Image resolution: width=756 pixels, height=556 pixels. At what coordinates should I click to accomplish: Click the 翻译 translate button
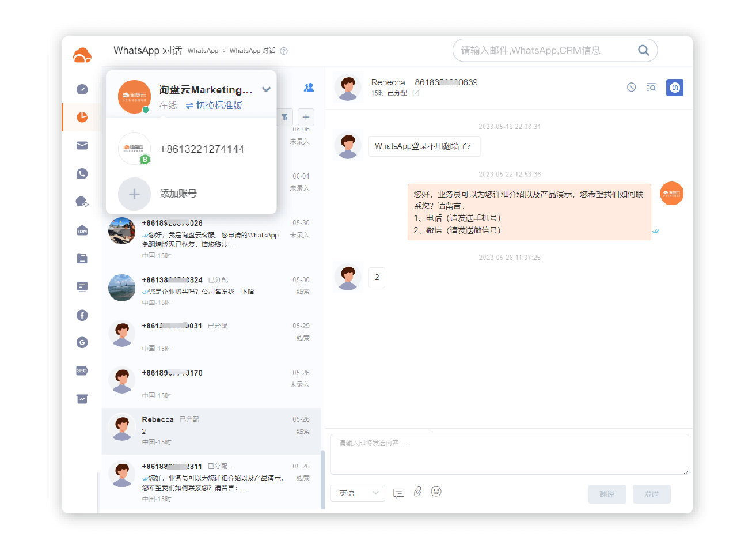point(607,494)
